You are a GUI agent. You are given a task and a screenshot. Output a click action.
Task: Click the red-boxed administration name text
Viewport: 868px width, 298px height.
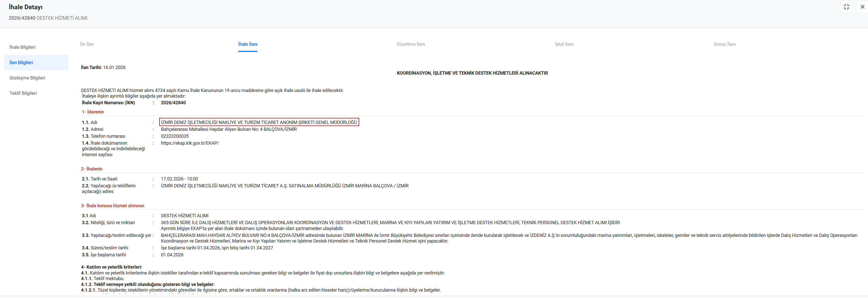click(259, 122)
